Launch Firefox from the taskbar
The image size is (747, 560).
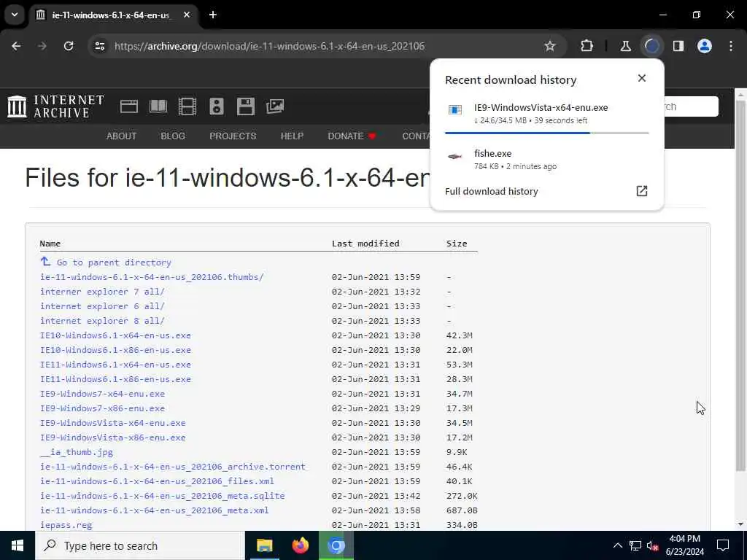click(300, 545)
